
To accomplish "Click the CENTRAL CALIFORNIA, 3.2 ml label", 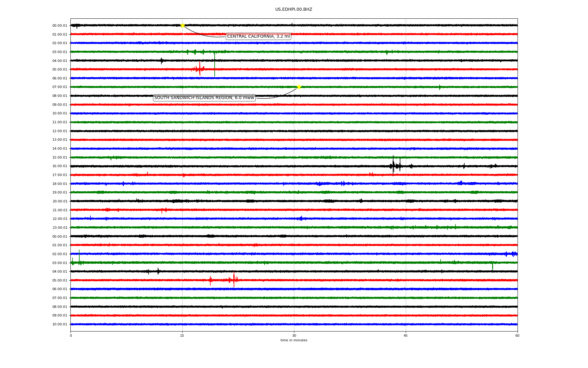I will pos(258,36).
